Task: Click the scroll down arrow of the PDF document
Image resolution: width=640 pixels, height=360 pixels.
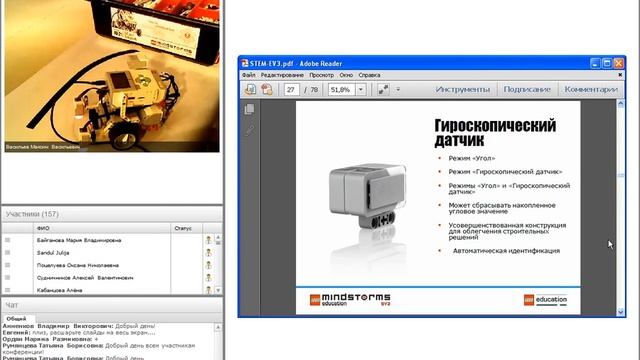Action: point(621,312)
